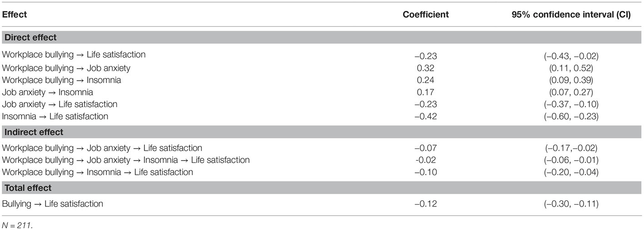Click Workplace bullying → Job anxiety label
The width and height of the screenshot is (644, 230).
66,68
